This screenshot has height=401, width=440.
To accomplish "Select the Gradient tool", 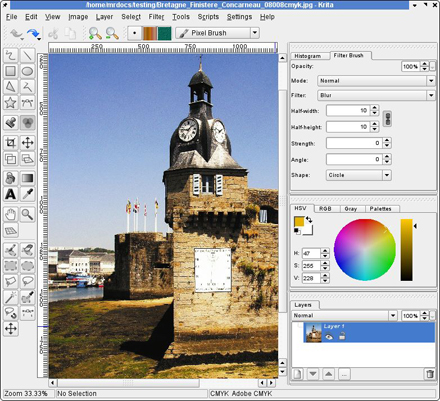I will (27, 178).
